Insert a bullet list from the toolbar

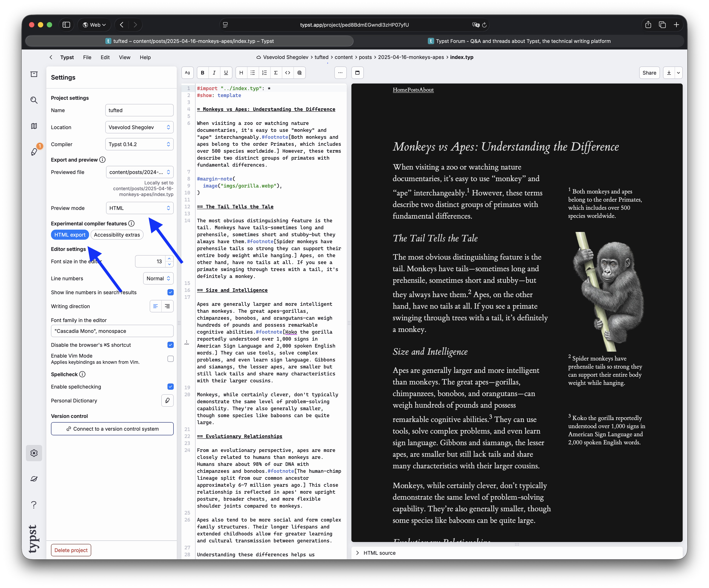coord(252,73)
